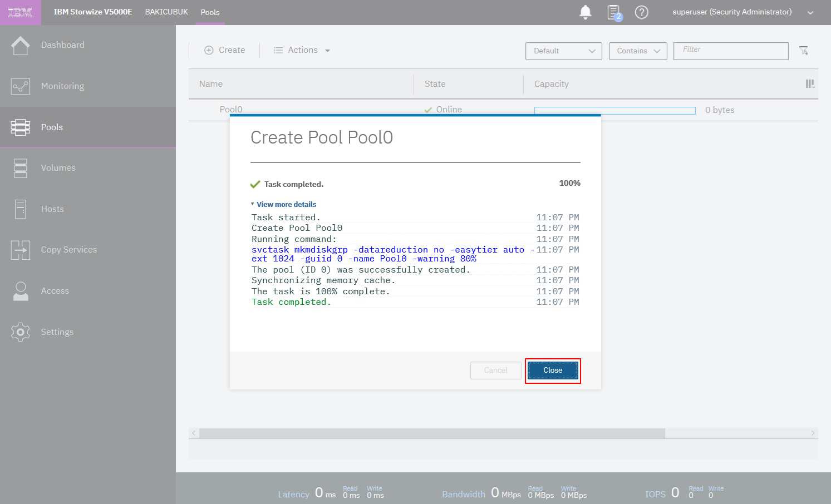This screenshot has height=504, width=831.
Task: Click the Synchronizing memory cache. log line
Action: pos(323,280)
